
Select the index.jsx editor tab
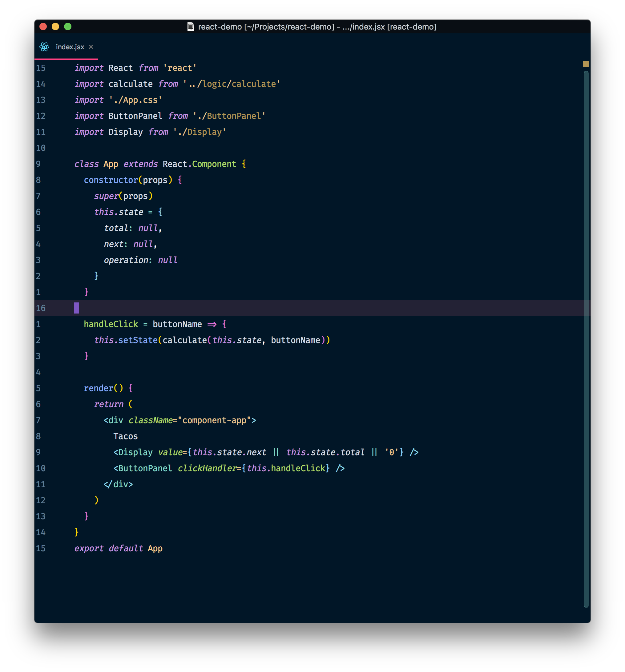click(x=70, y=47)
